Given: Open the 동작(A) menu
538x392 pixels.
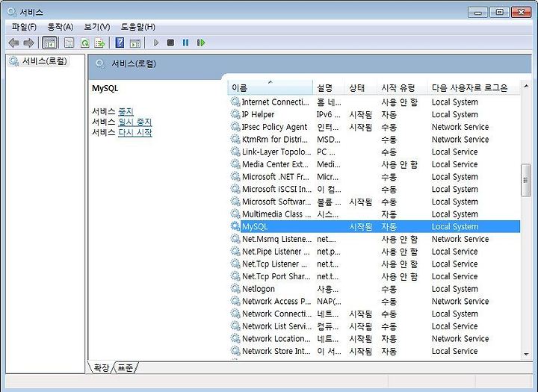Looking at the screenshot, I should click(x=61, y=27).
